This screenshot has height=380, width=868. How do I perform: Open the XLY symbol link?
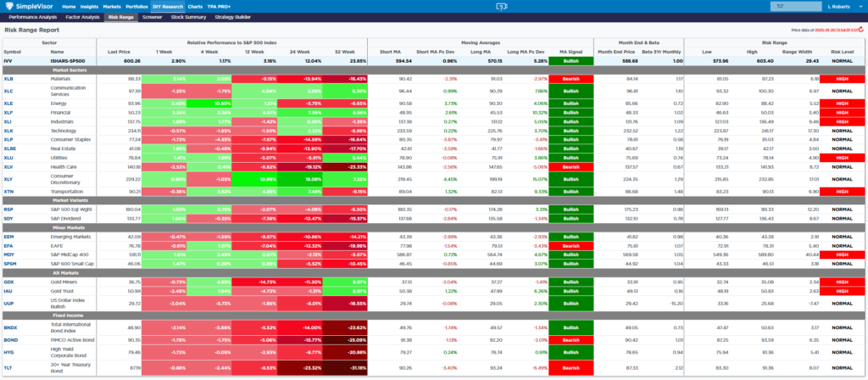click(x=8, y=179)
